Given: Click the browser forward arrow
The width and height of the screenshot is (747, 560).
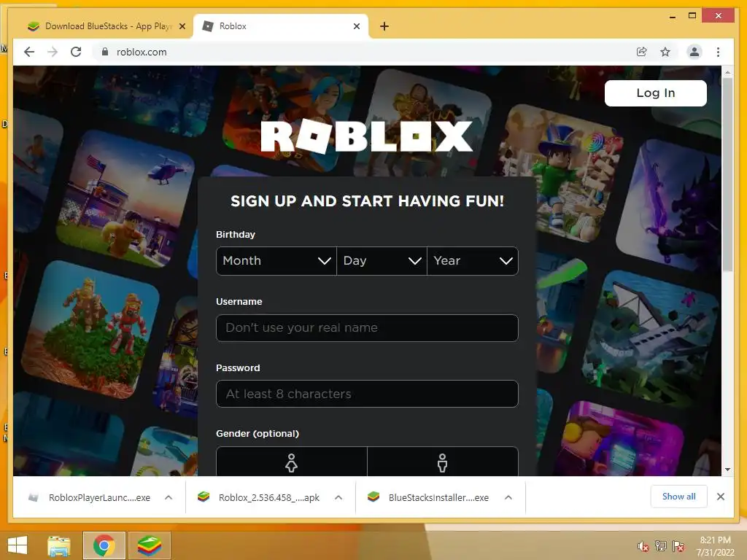Looking at the screenshot, I should [53, 52].
